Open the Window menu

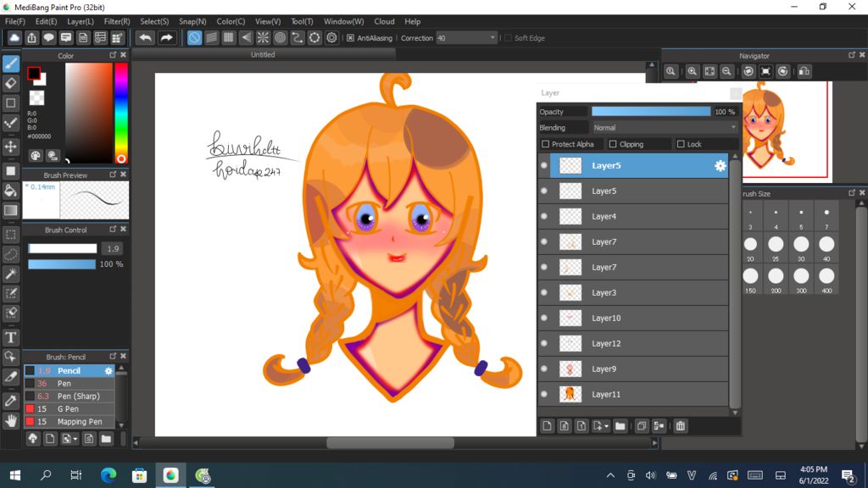click(x=344, y=21)
